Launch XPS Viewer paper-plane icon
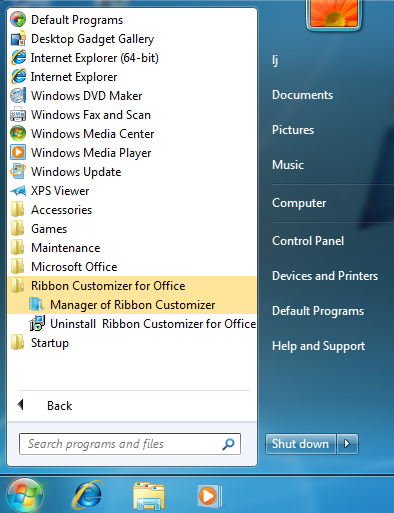Image resolution: width=394 pixels, height=513 pixels. click(18, 191)
